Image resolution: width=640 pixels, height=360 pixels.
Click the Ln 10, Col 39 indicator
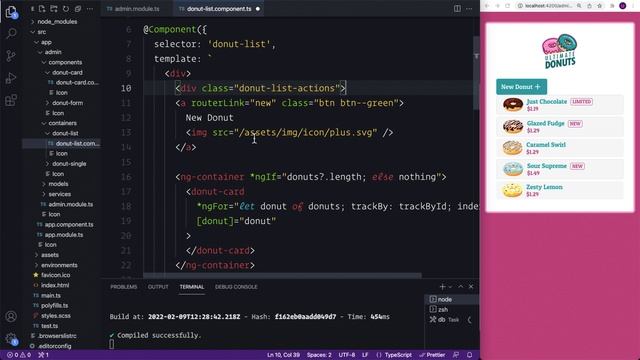[x=283, y=355]
